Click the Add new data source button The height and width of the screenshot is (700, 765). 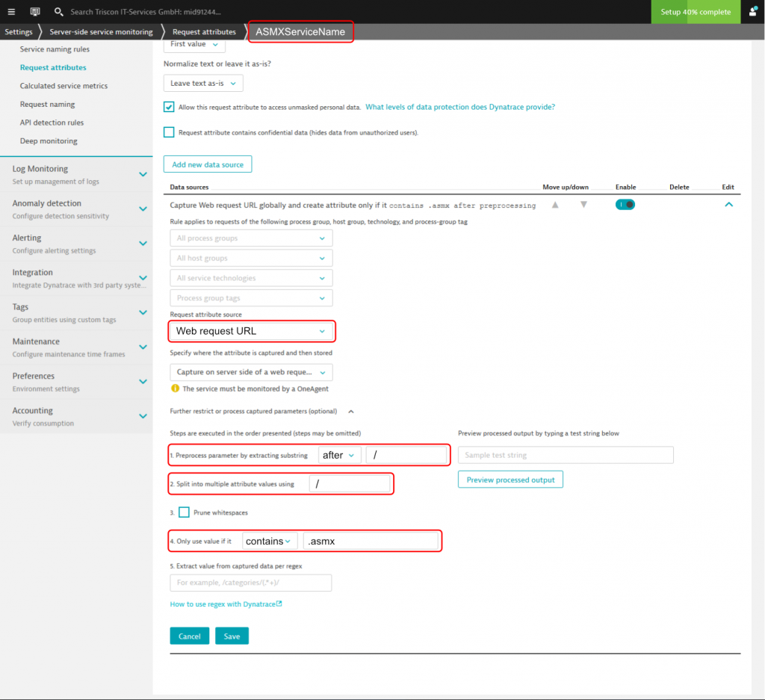tap(207, 164)
